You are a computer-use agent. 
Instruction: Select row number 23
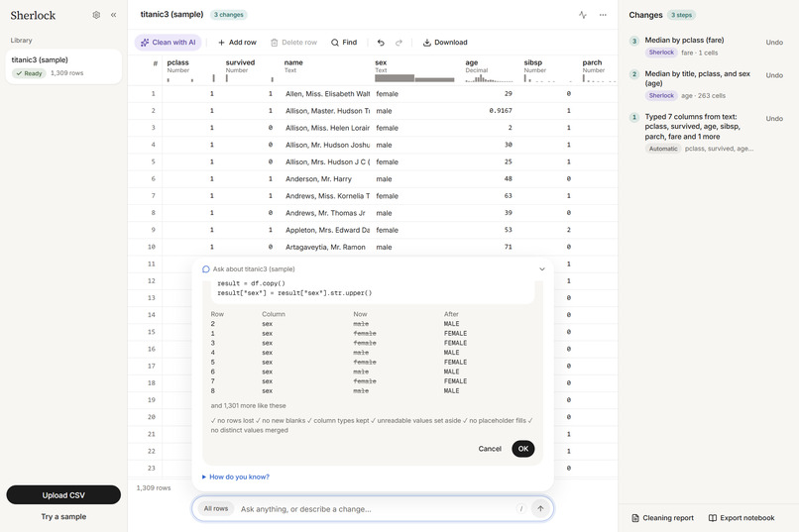(151, 468)
